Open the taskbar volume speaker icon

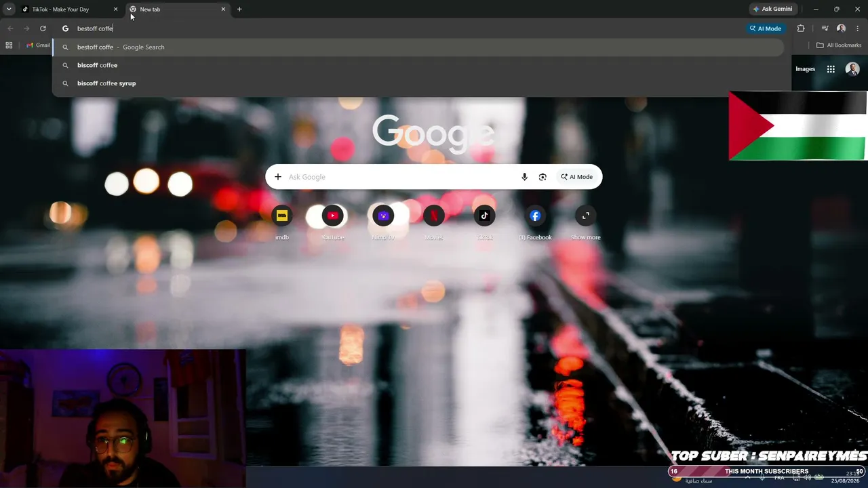point(807,477)
